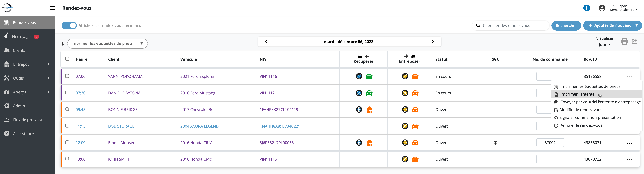Tick the select-all checkbox beside Heure
This screenshot has height=174, width=644.
67,59
